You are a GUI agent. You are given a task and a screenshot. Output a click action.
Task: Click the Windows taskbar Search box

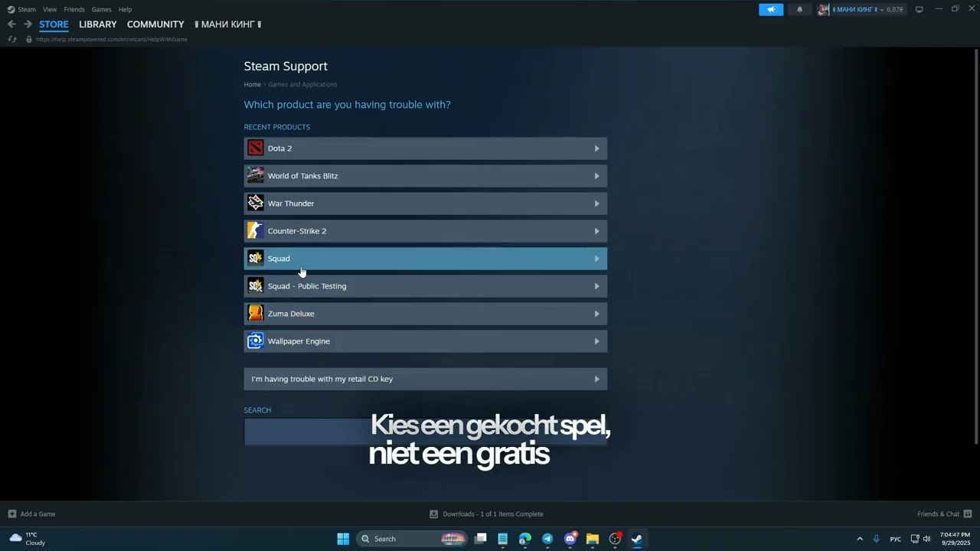tap(412, 539)
